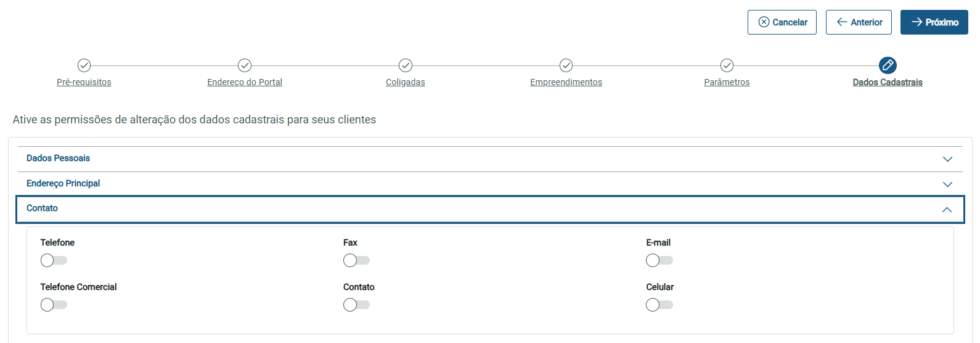Click the Parâmetros step checkmark icon

(x=727, y=65)
